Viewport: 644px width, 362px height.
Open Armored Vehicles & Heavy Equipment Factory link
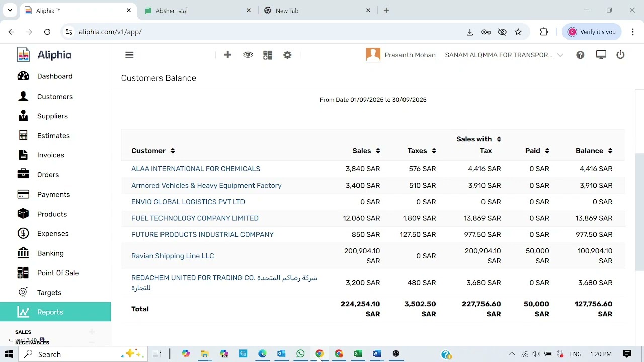pyautogui.click(x=206, y=186)
